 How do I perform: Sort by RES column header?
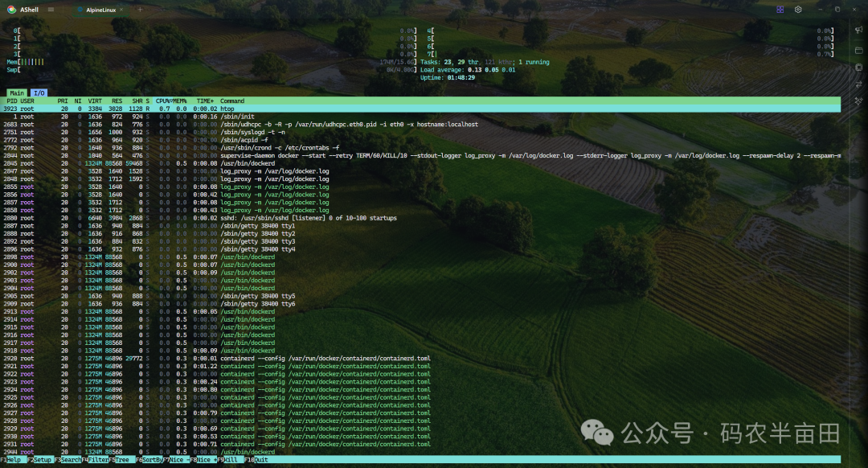[117, 101]
